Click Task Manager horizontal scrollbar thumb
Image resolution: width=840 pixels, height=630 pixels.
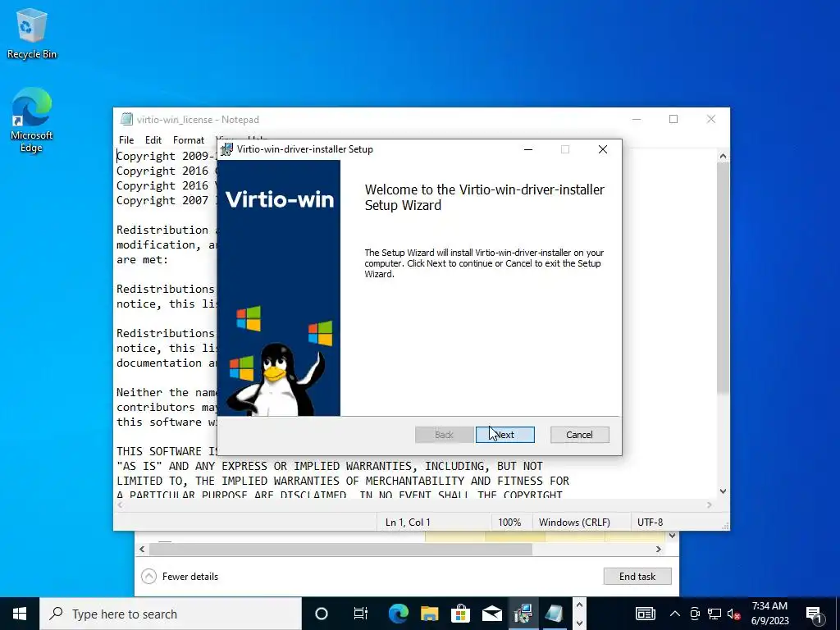click(340, 549)
